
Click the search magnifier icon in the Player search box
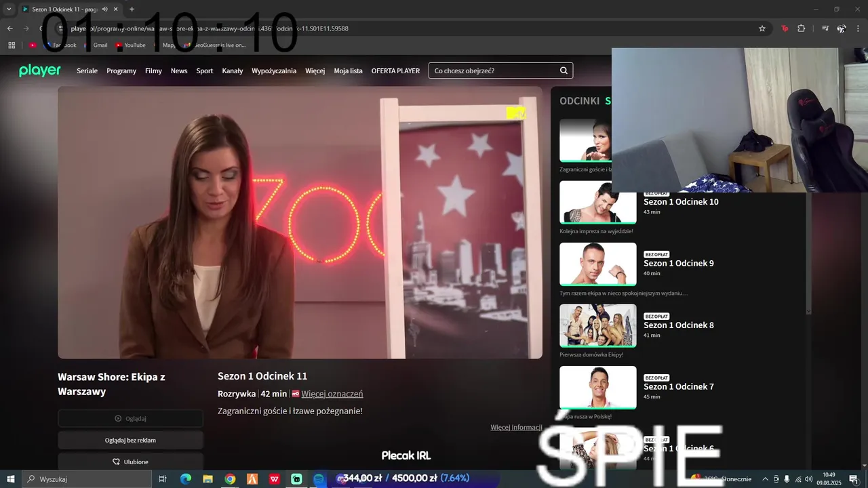564,70
